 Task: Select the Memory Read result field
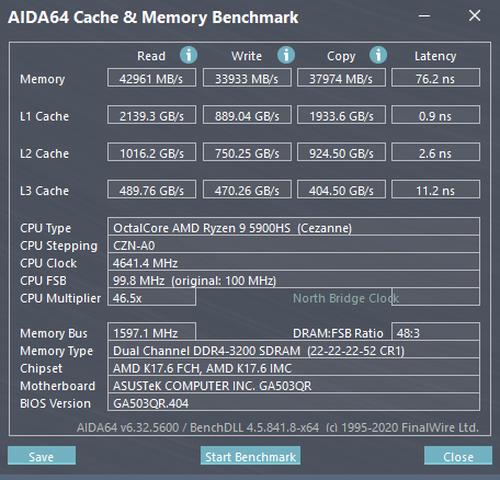click(152, 78)
